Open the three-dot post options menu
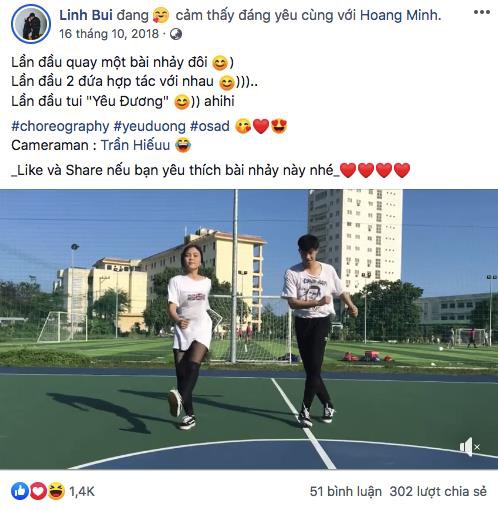The height and width of the screenshot is (511, 498). pyautogui.click(x=482, y=12)
